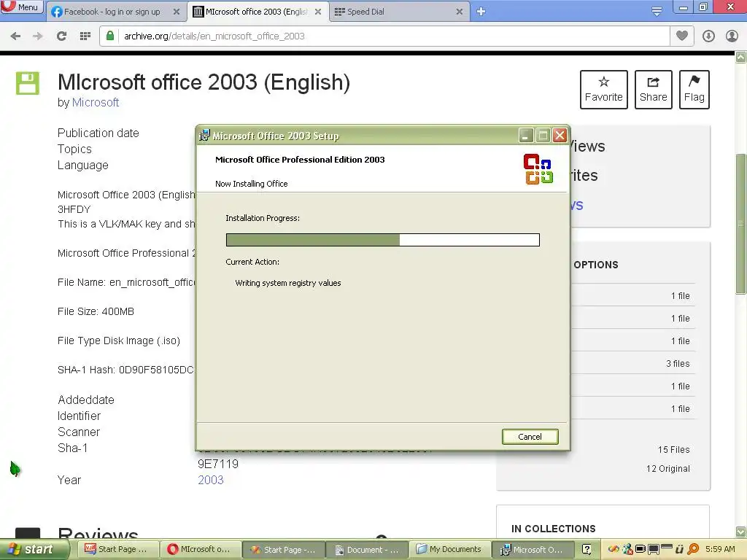Viewport: 747px width, 560px height.
Task: Click the taskbar clock showing 5:59 AM
Action: click(720, 550)
